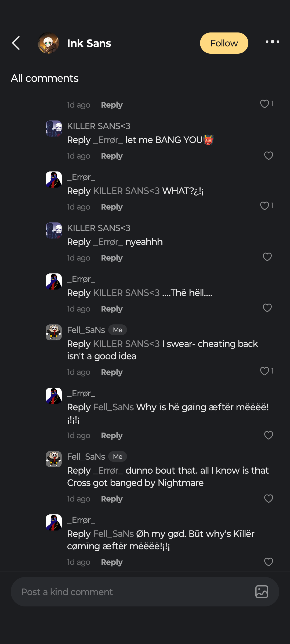Open Fell_SaNs avatar on 'I swear' comment

[54, 332]
